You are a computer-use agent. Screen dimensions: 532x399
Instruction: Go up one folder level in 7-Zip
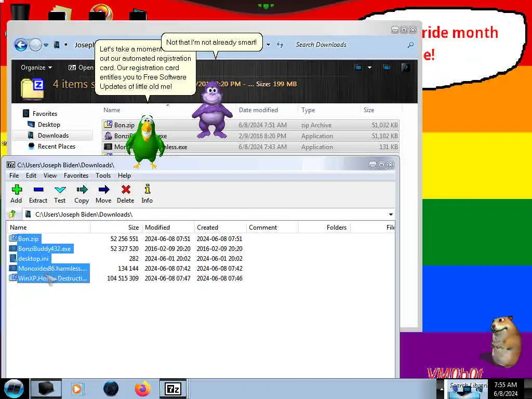(12, 214)
